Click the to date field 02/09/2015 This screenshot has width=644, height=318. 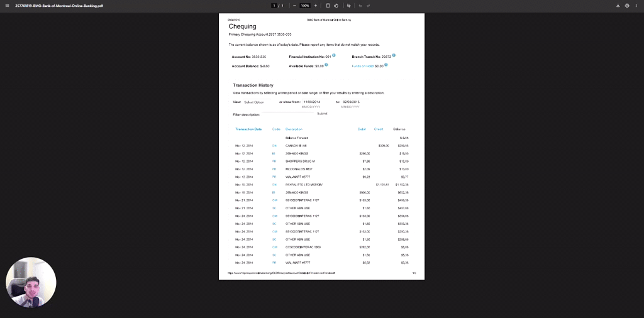[x=355, y=102]
